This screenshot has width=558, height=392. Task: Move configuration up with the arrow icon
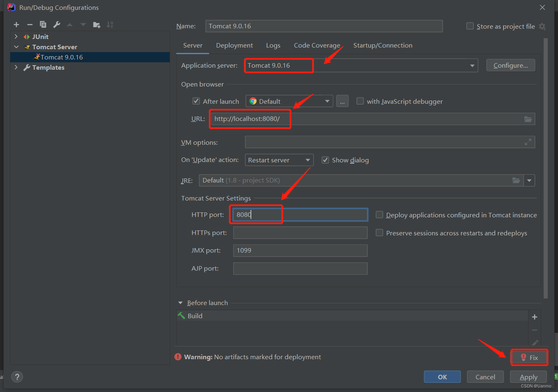(x=70, y=25)
